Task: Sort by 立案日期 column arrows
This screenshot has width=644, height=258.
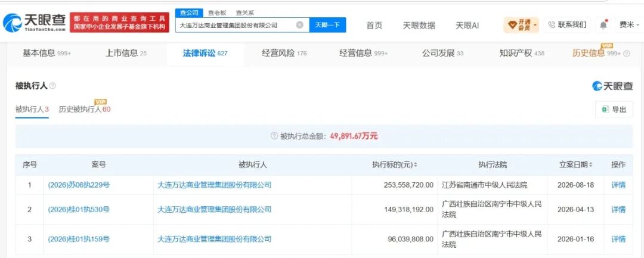Action: point(590,165)
